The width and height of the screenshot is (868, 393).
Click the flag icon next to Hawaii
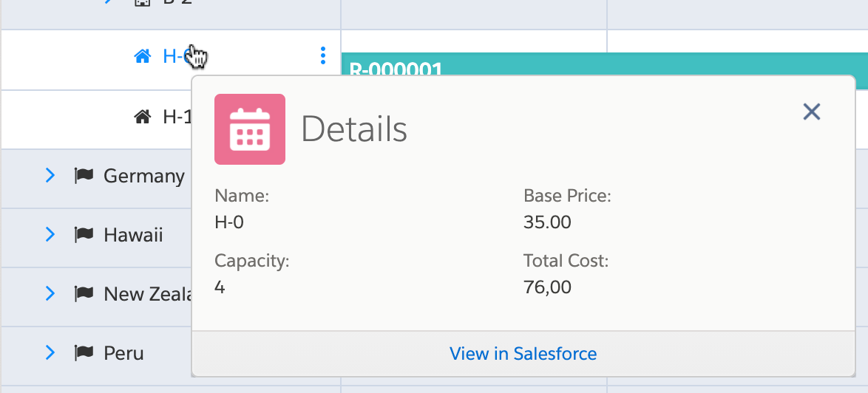(84, 235)
